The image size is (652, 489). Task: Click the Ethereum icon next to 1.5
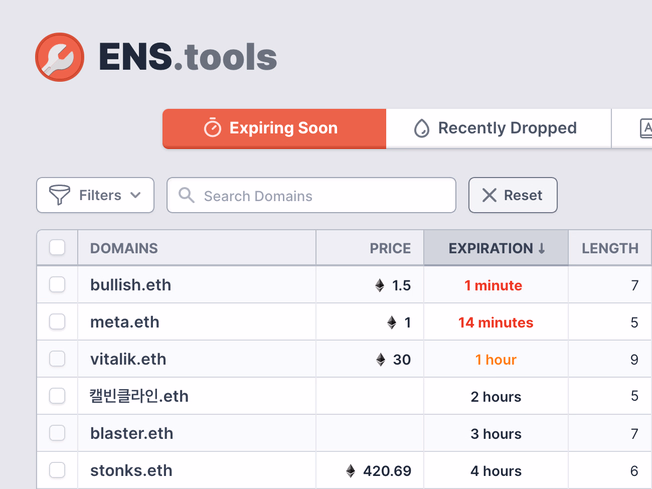pyautogui.click(x=380, y=285)
